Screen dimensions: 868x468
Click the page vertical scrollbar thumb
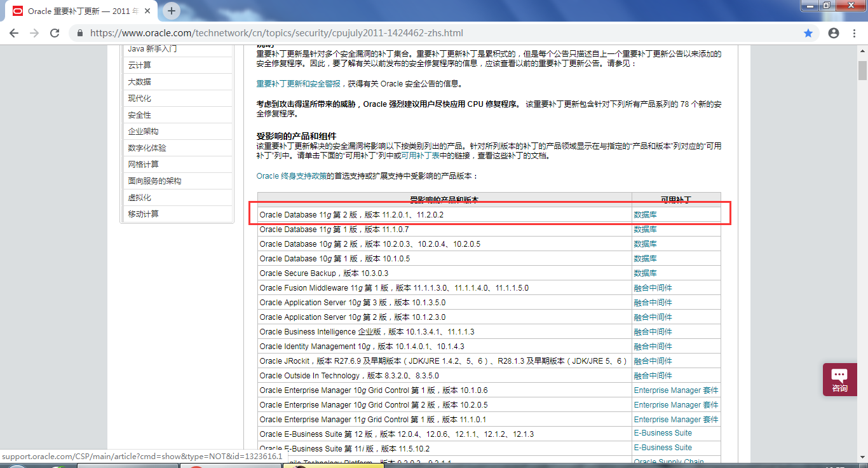point(862,71)
